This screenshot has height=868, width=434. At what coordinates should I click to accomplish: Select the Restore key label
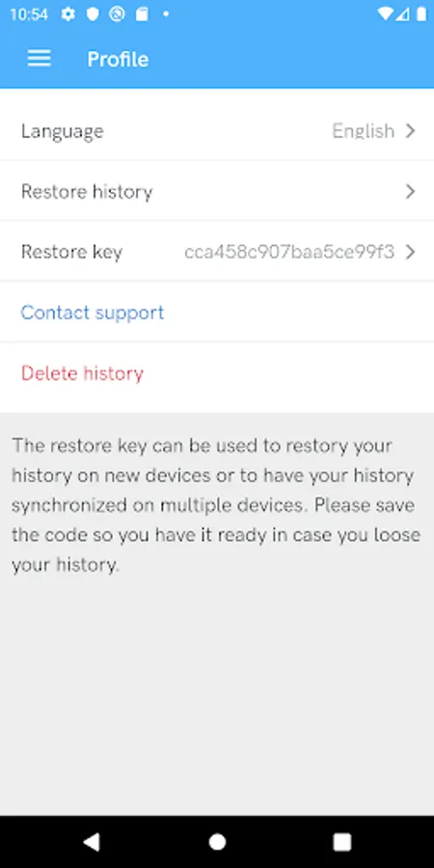point(71,253)
